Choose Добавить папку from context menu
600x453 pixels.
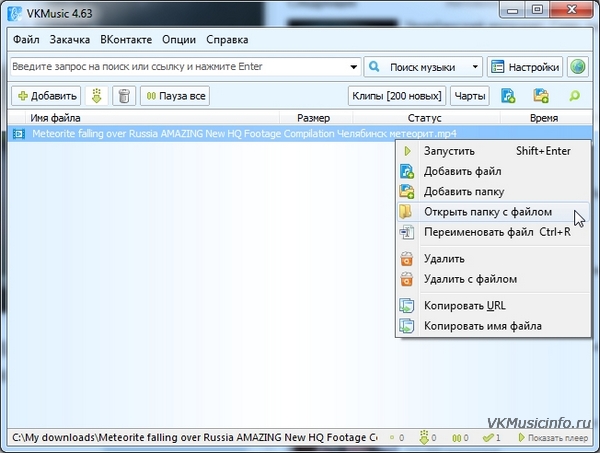(494, 192)
